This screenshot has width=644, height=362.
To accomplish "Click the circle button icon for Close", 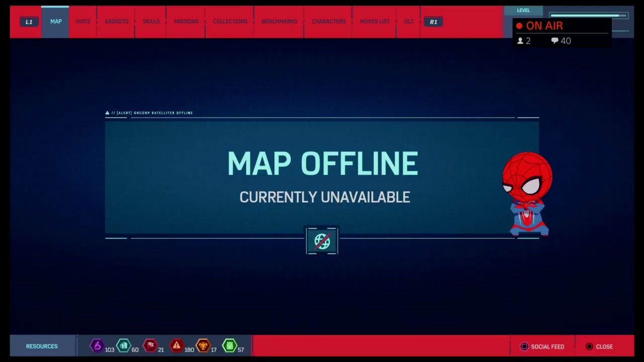I will coord(589,346).
